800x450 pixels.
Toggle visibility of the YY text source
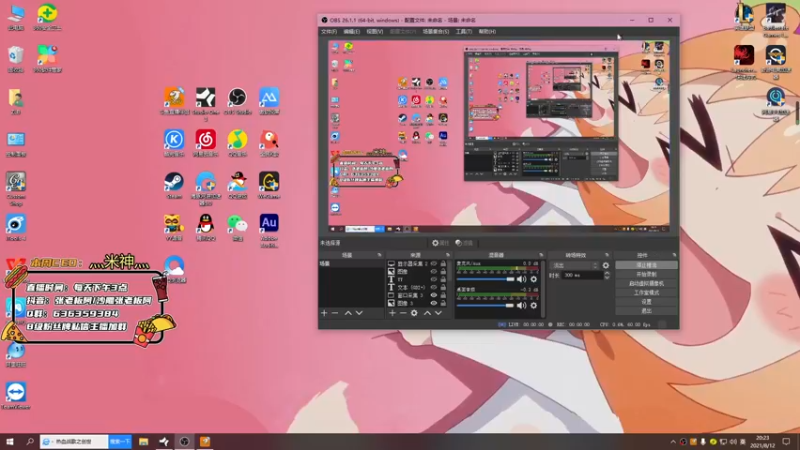tap(434, 279)
